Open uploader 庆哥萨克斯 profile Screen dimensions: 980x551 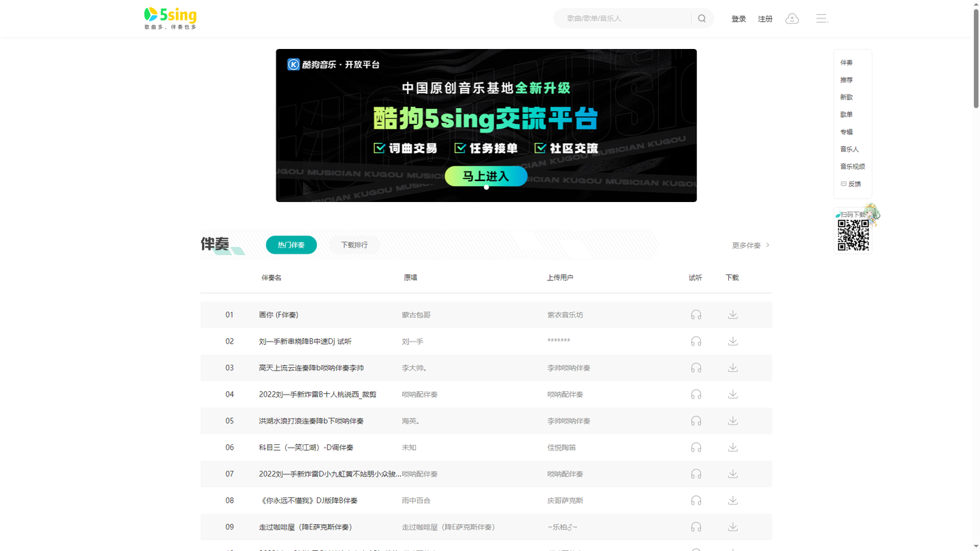[x=565, y=501]
